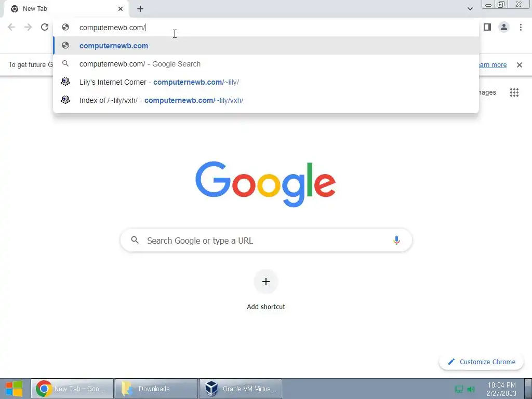Open the tab search dropdown arrow
This screenshot has height=399, width=532.
pos(470,9)
